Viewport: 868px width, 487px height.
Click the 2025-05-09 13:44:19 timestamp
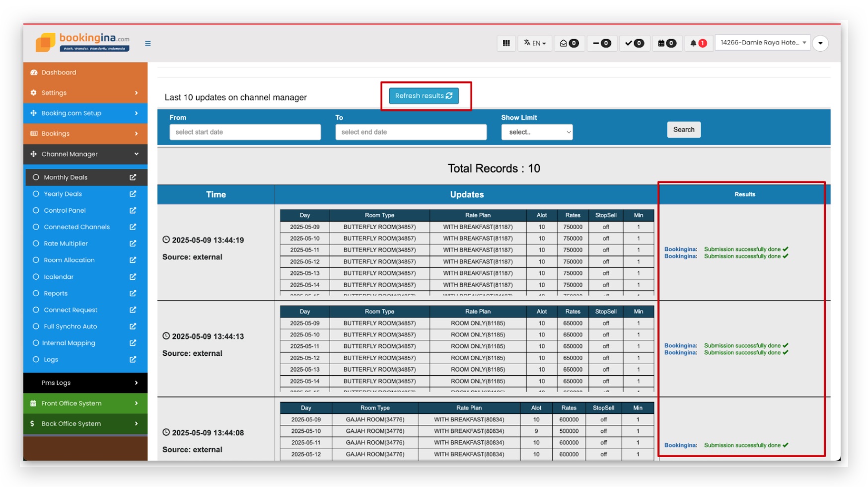point(208,240)
